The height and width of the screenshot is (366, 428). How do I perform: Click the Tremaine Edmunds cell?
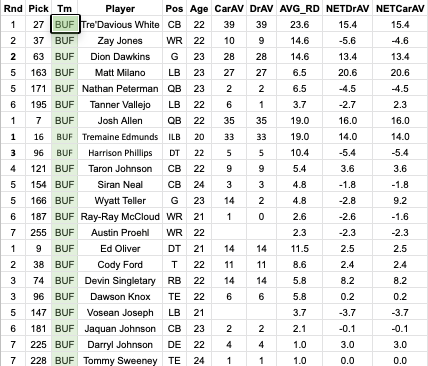(120, 137)
